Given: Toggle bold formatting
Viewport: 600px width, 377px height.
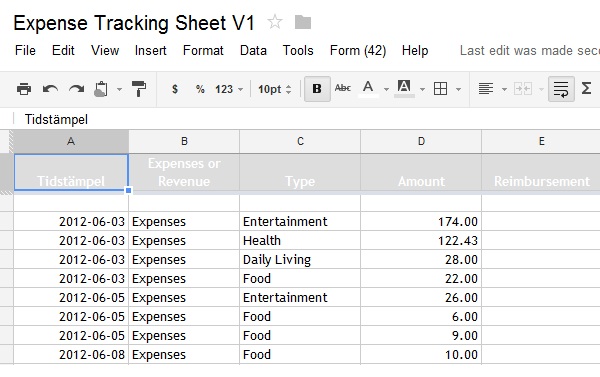Looking at the screenshot, I should pos(317,89).
